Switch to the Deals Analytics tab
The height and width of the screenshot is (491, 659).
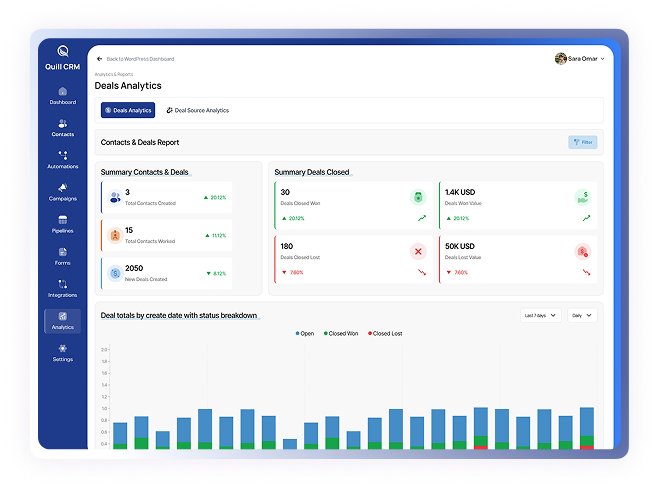[x=128, y=110]
